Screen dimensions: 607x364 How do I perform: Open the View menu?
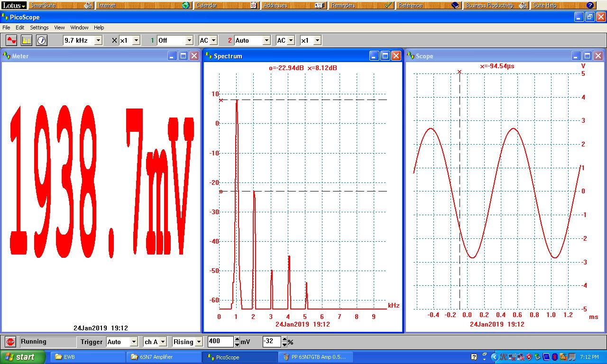coord(59,27)
